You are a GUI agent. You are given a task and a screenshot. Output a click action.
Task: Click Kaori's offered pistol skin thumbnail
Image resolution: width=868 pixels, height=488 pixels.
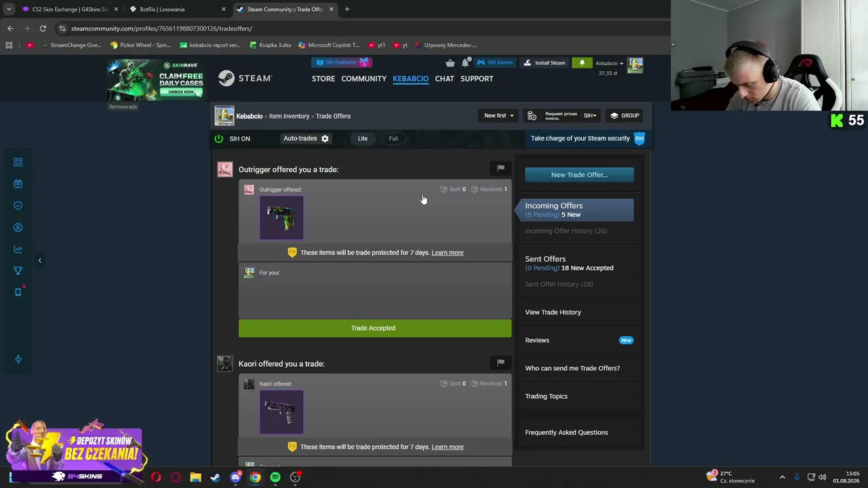pyautogui.click(x=281, y=412)
